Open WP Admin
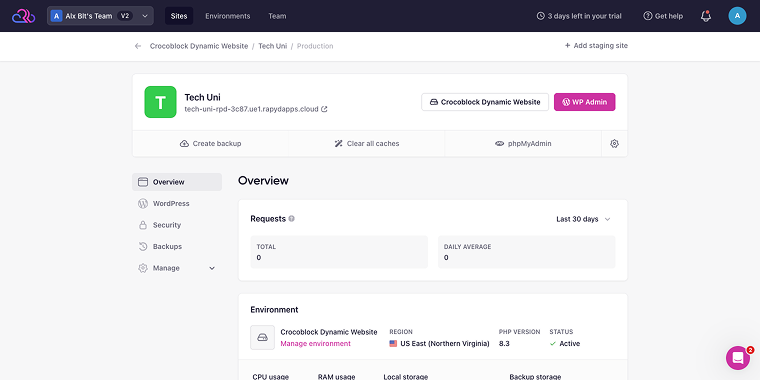 pos(585,102)
